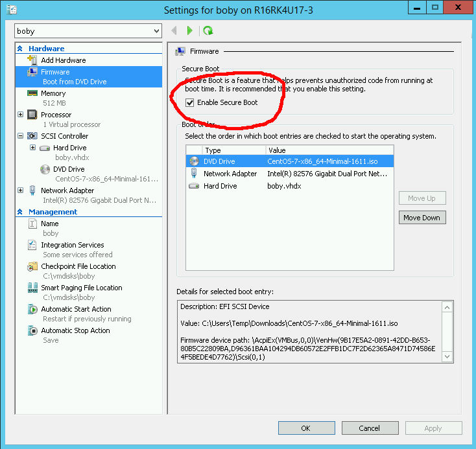Select Hard Drive boby.vhdx in tree

pos(89,153)
